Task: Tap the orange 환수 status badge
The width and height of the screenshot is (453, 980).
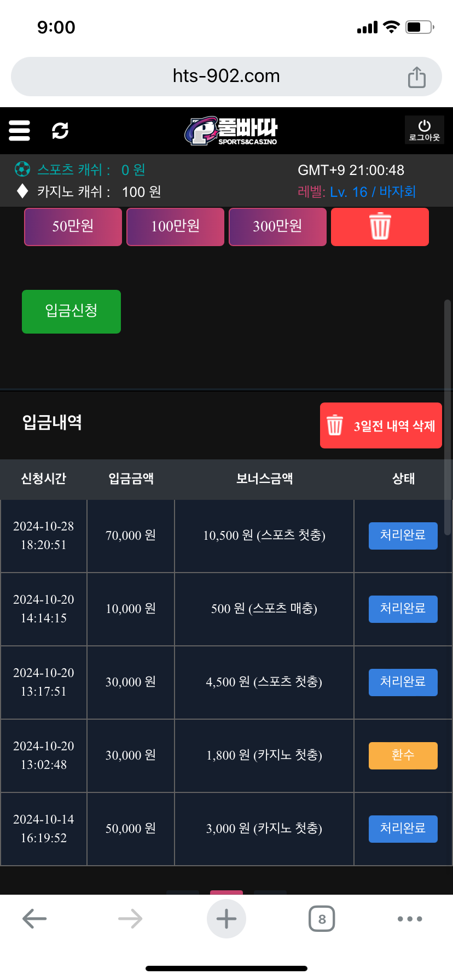Action: (403, 755)
